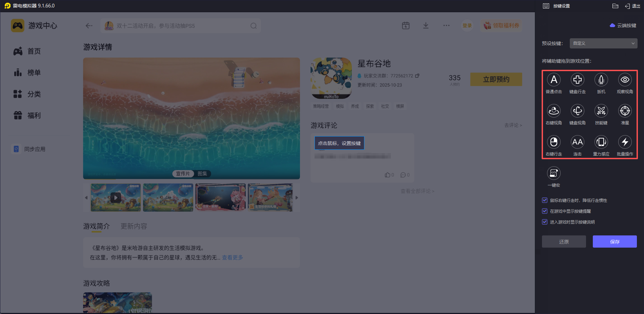Open the key mapping folder icon
The height and width of the screenshot is (314, 644).
coord(616,6)
